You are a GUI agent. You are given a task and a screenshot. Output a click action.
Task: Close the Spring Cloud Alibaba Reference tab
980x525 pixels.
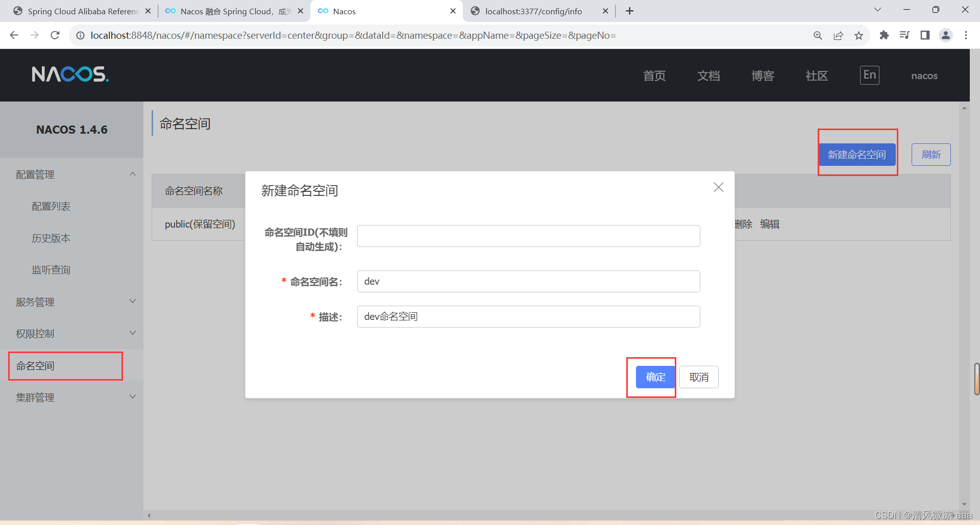click(x=148, y=11)
